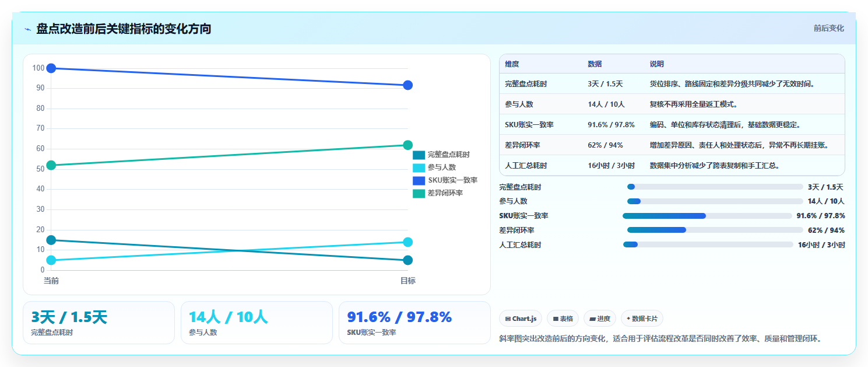This screenshot has height=367, width=868.
Task: Click the green 差异闭环率 point at 目标
Action: (407, 145)
